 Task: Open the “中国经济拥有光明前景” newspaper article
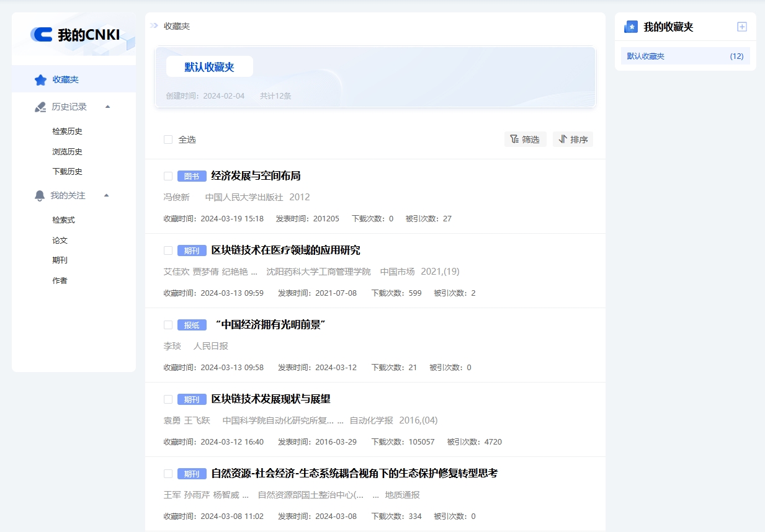pyautogui.click(x=270, y=325)
